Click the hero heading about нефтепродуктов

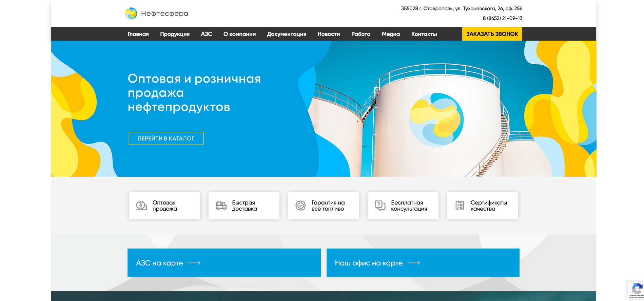[194, 93]
